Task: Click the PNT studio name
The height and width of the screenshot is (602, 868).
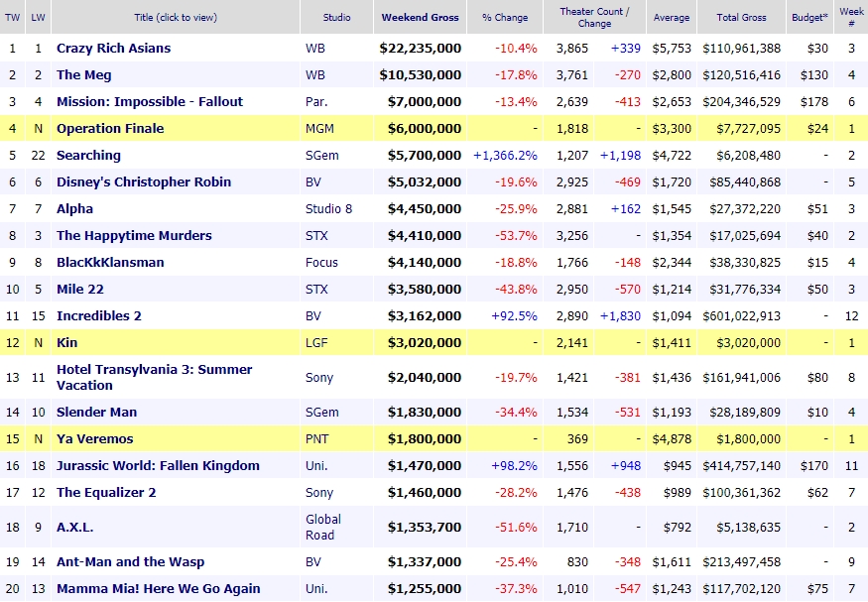Action: click(317, 438)
